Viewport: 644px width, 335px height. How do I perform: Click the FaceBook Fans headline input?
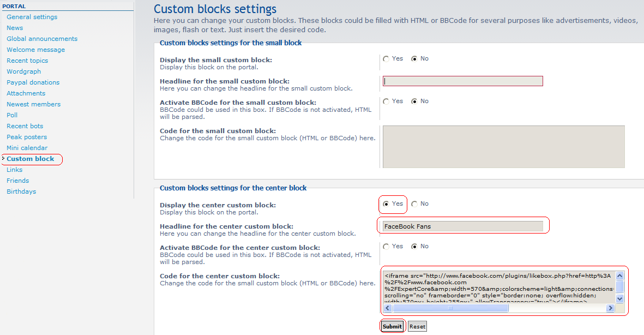[x=463, y=226]
